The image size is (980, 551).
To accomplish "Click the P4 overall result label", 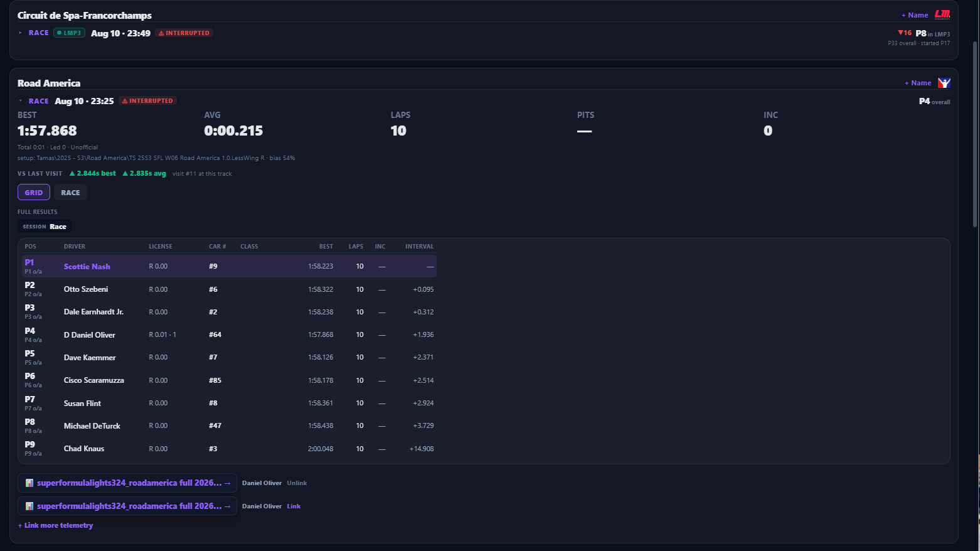I will (x=934, y=101).
